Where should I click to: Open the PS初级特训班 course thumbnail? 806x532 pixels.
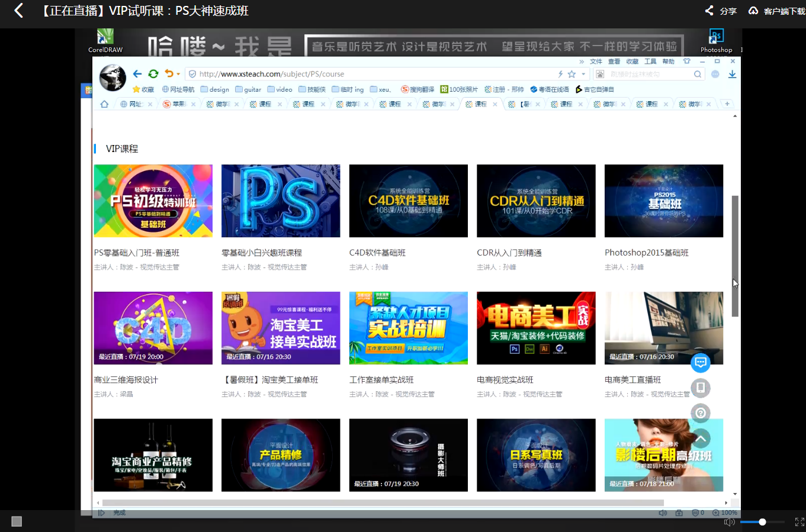(153, 201)
